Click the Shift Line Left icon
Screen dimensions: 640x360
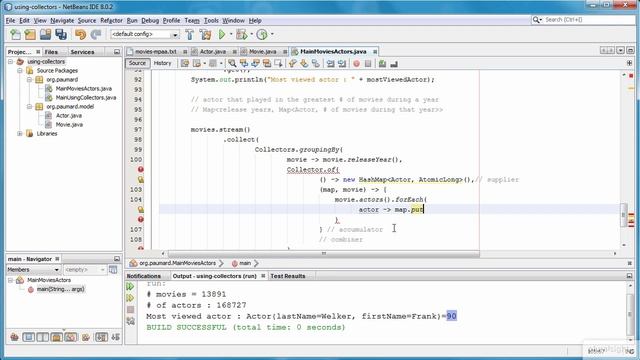click(x=331, y=63)
